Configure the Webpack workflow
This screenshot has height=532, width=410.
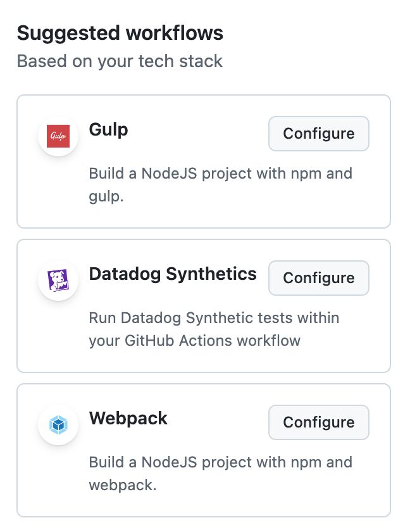[318, 422]
